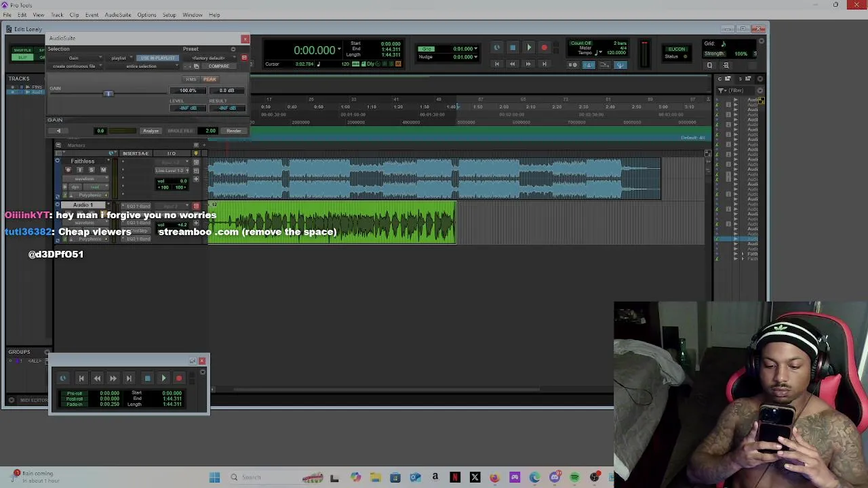Open AudioSuite preset settings menu icon
The width and height of the screenshot is (868, 488).
[233, 49]
